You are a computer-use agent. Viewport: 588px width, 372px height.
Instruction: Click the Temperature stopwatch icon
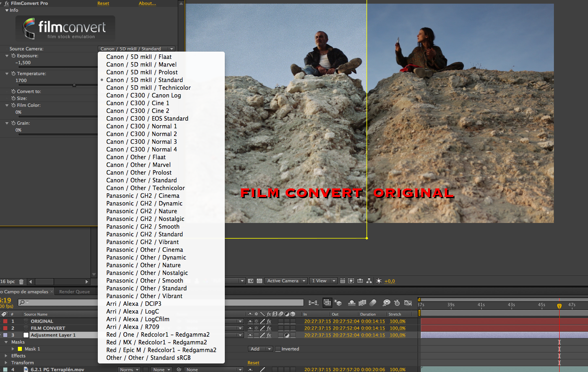pos(13,74)
